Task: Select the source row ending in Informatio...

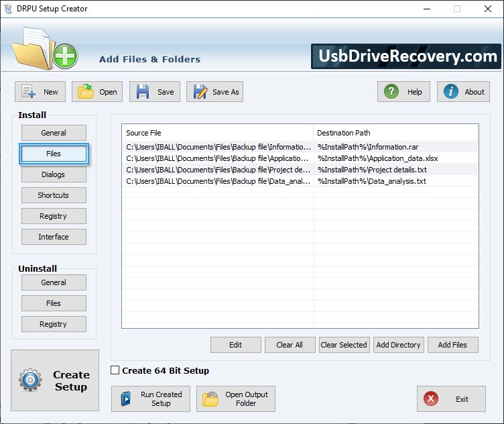Action: point(218,147)
